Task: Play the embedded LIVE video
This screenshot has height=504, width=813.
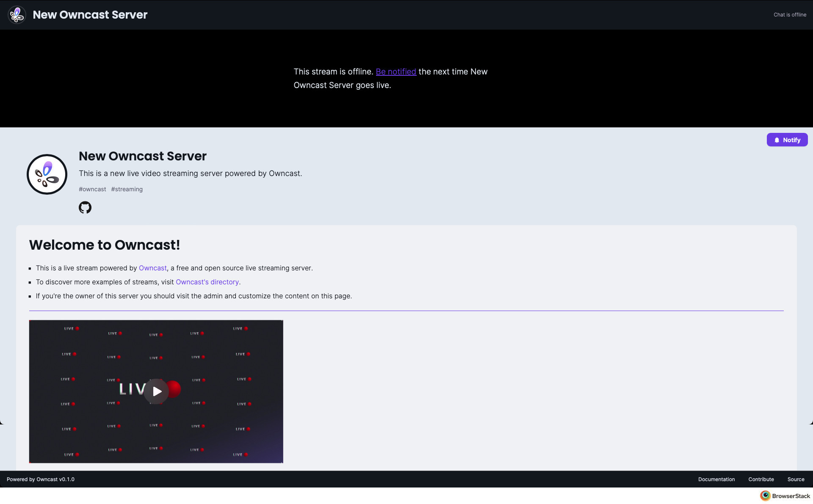Action: (x=156, y=391)
